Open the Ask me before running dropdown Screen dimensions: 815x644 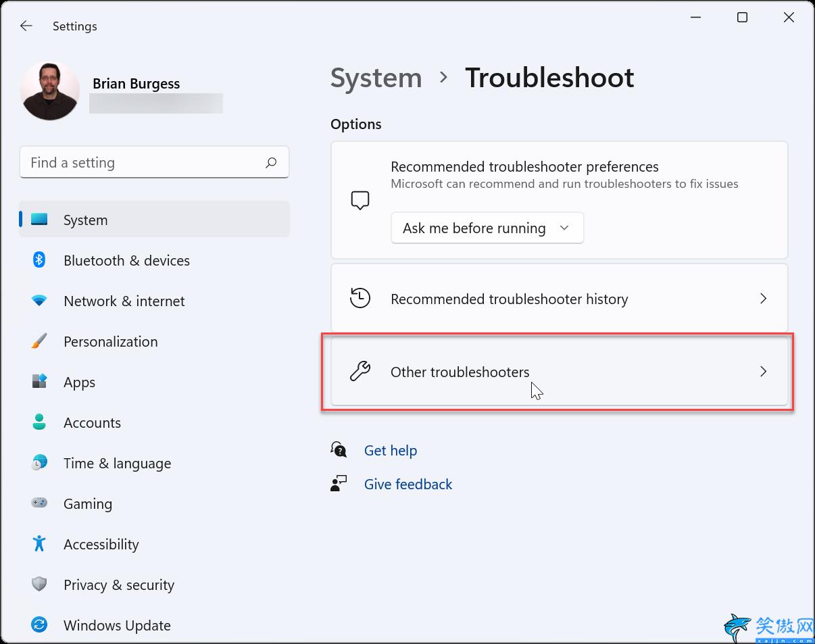(x=487, y=228)
